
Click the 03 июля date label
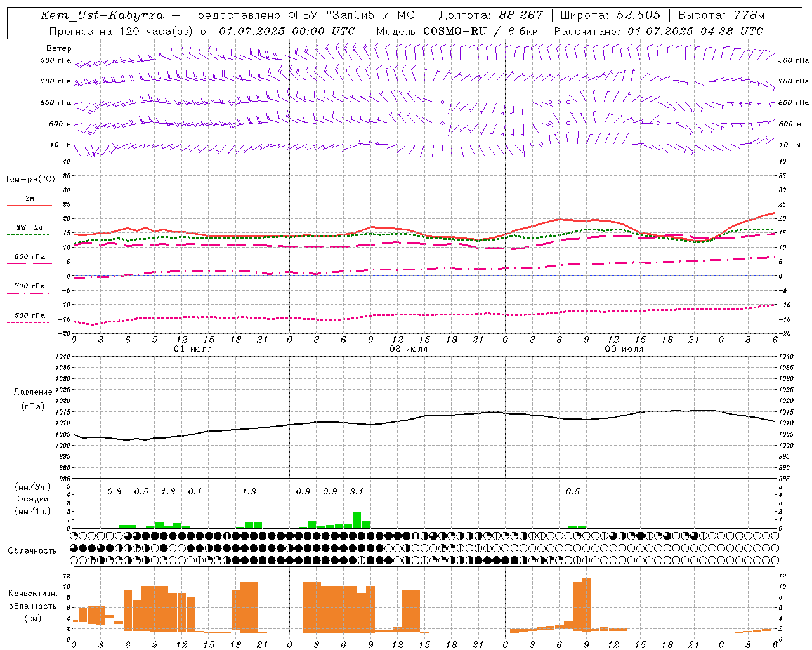[624, 349]
